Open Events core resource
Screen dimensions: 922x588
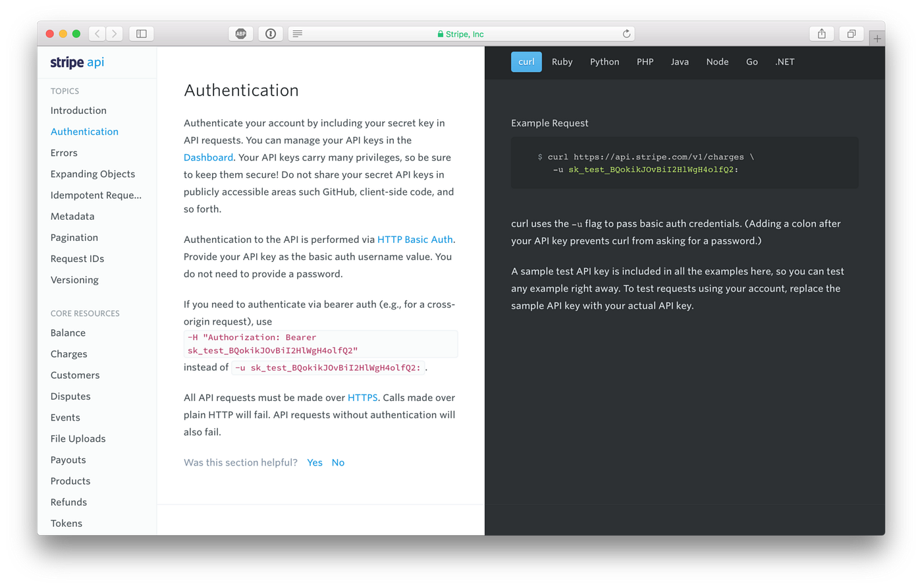coord(65,417)
